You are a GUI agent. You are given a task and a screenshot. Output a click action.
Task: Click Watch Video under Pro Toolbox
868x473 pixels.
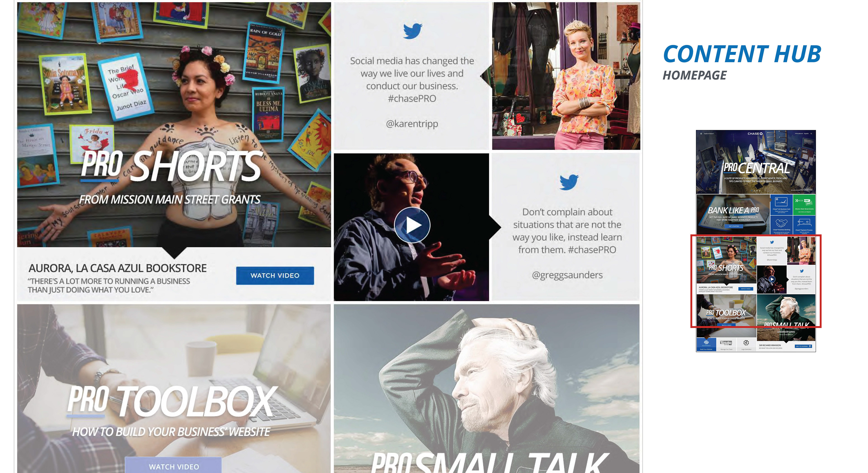(x=174, y=466)
